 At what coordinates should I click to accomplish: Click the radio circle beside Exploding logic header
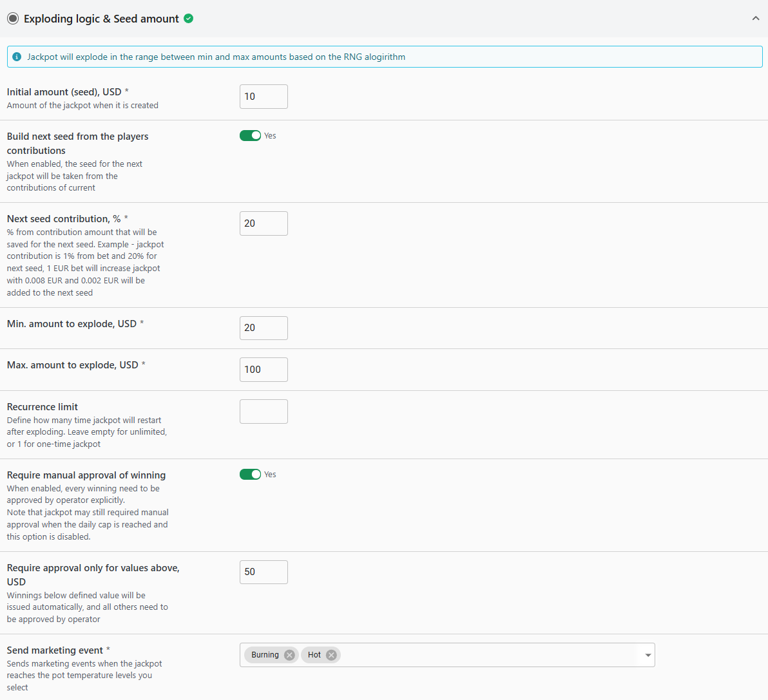13,19
